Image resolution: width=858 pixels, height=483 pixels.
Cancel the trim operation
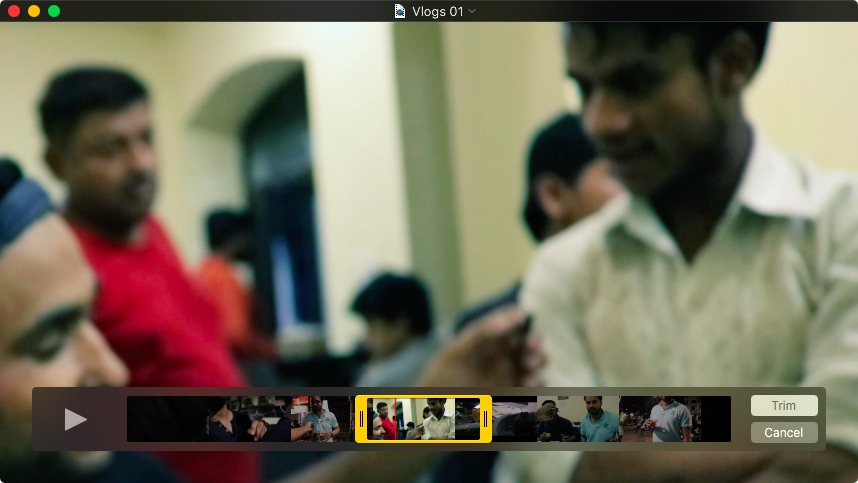[x=784, y=433]
